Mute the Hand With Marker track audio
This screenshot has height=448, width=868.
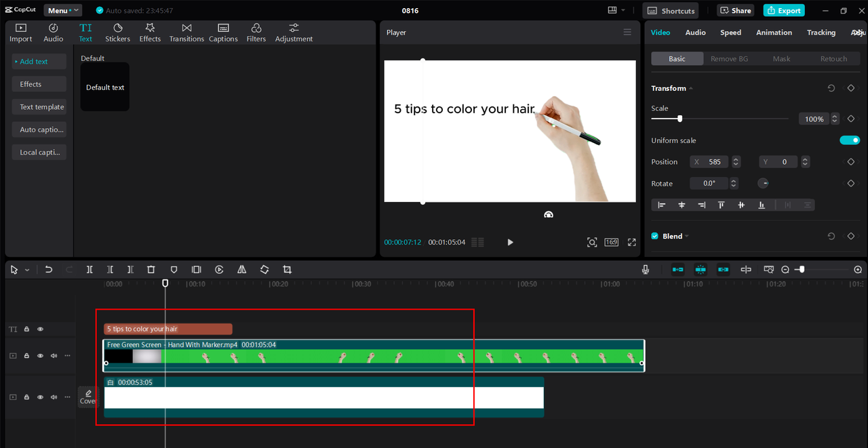click(x=54, y=356)
